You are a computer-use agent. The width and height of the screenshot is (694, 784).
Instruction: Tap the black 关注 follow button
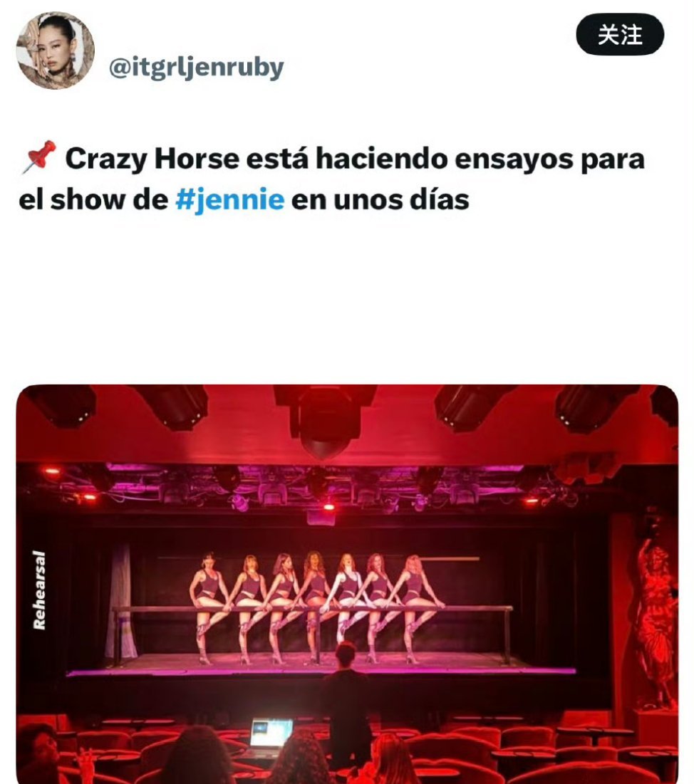620,34
